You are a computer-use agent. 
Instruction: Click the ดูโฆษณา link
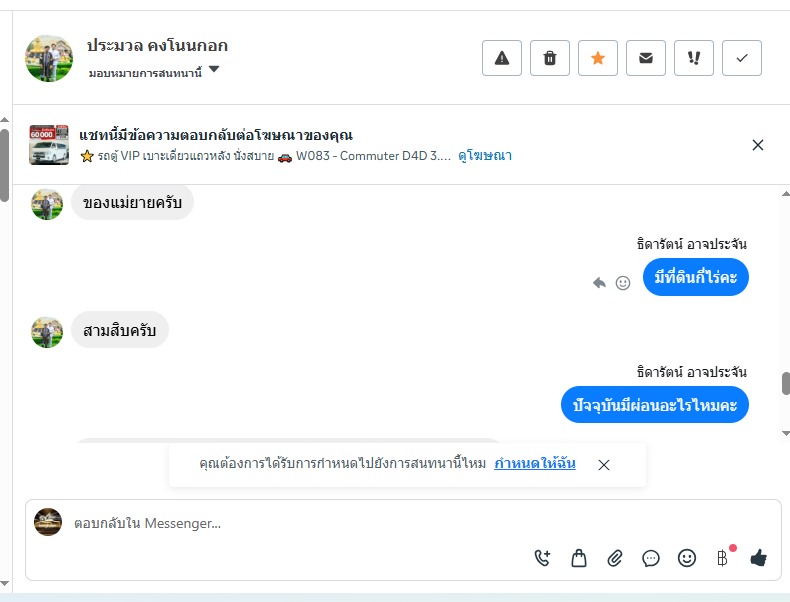point(485,156)
